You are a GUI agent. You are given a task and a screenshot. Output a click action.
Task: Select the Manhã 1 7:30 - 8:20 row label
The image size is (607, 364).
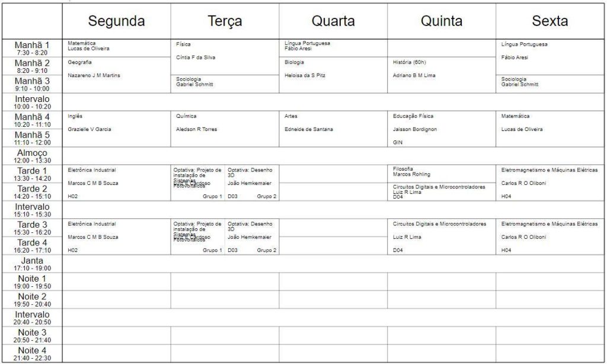[x=32, y=48]
